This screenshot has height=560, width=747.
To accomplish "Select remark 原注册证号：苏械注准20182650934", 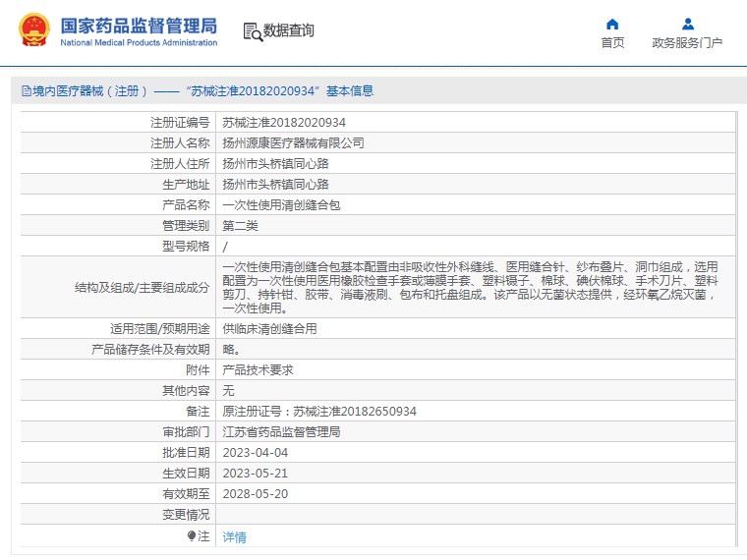I will tap(319, 411).
